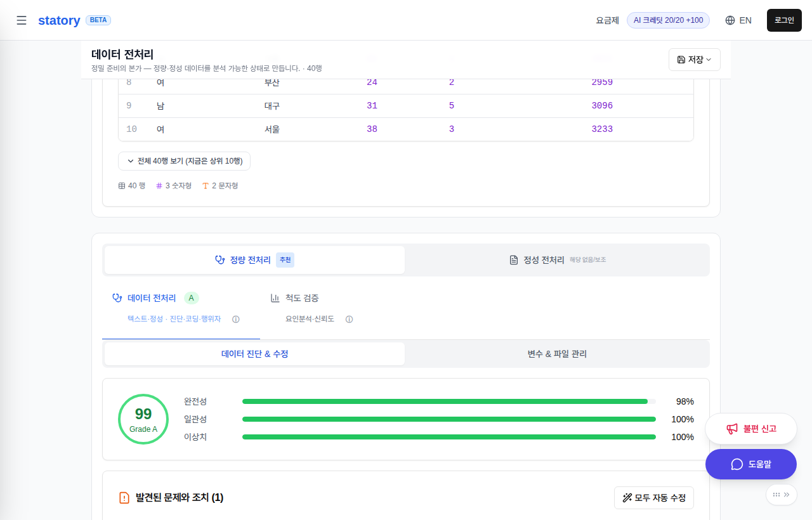
Task: Switch to 변수 & 파일 관리 tab
Action: click(x=557, y=354)
